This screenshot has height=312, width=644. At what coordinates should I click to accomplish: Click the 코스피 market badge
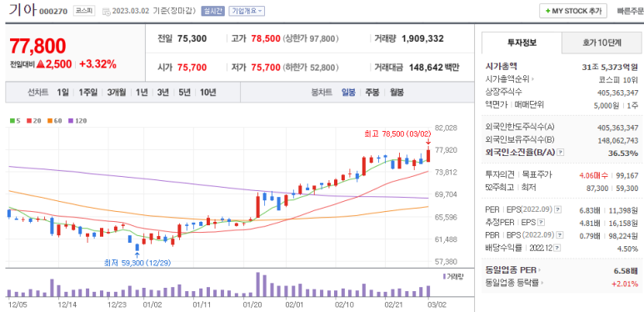tap(84, 11)
